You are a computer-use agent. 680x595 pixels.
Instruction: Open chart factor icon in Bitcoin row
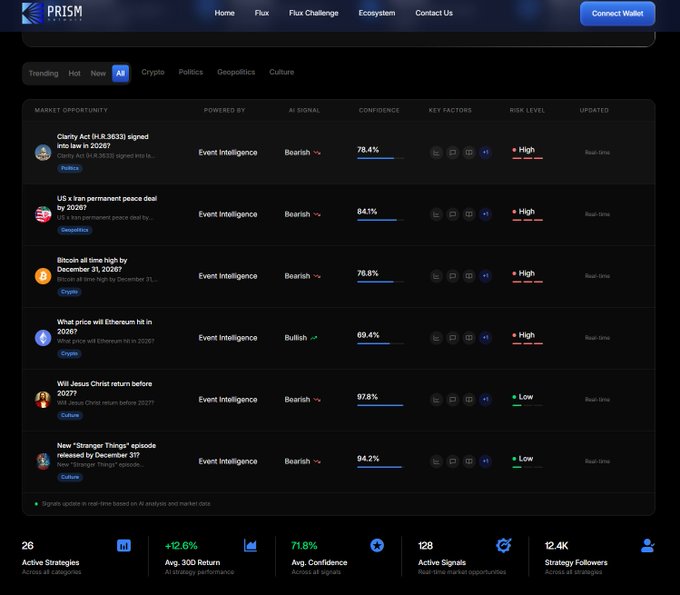[436, 276]
